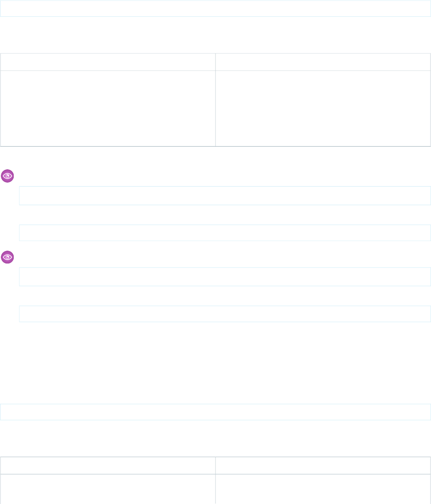Click the upper table's large right body cell

tap(323, 108)
